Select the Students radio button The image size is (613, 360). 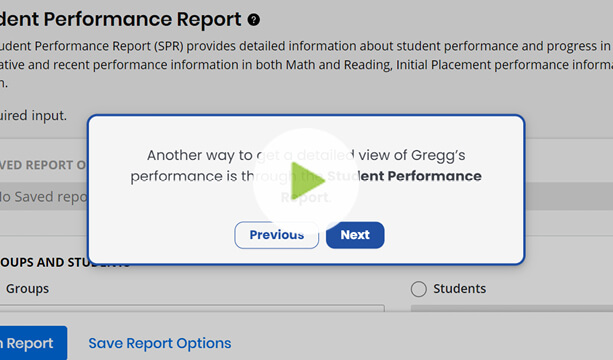coord(419,289)
